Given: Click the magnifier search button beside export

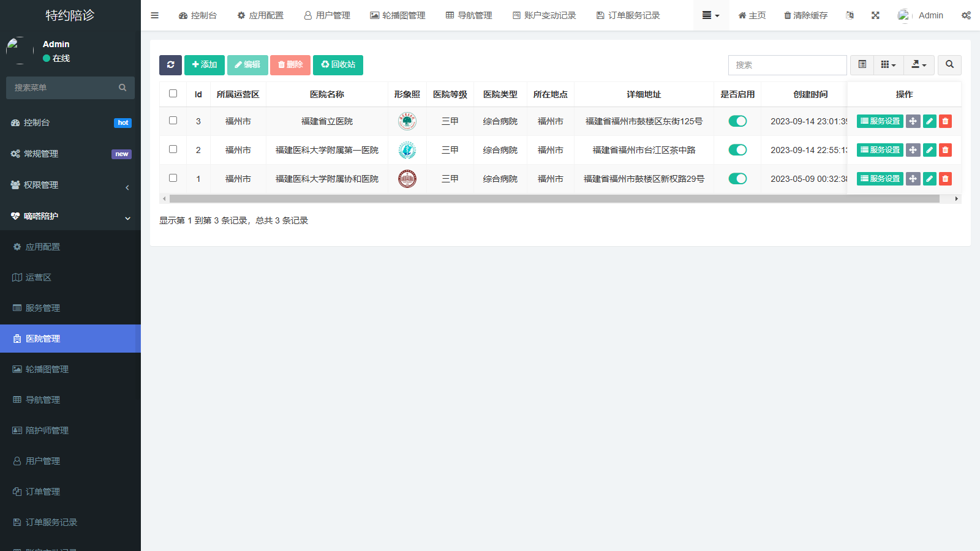Looking at the screenshot, I should coord(949,65).
